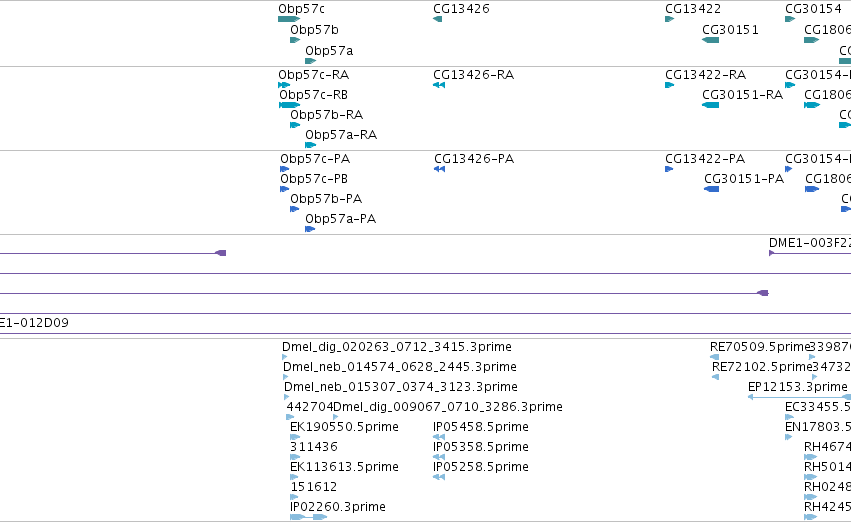Select the transcript glyph under CG30151-RA
The width and height of the screenshot is (851, 522).
[x=710, y=105]
